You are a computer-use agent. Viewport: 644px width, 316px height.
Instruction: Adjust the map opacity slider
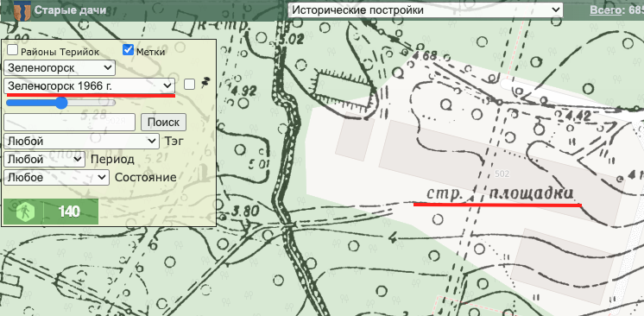coord(61,103)
